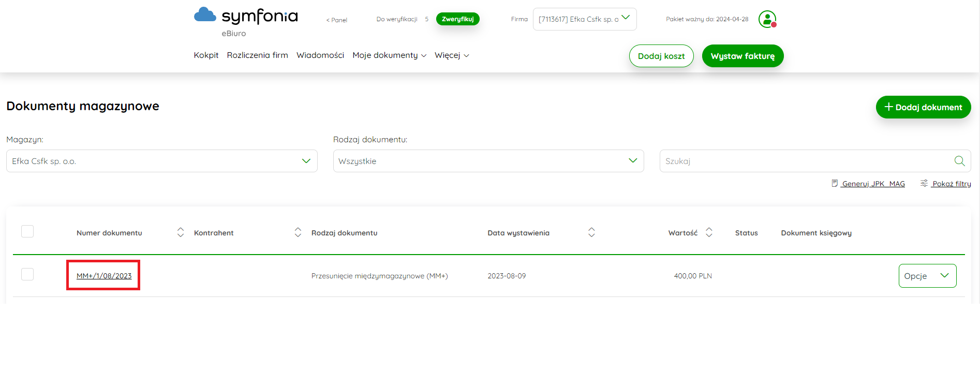Open Rozliczenia firm
980x386 pixels.
[x=257, y=55]
